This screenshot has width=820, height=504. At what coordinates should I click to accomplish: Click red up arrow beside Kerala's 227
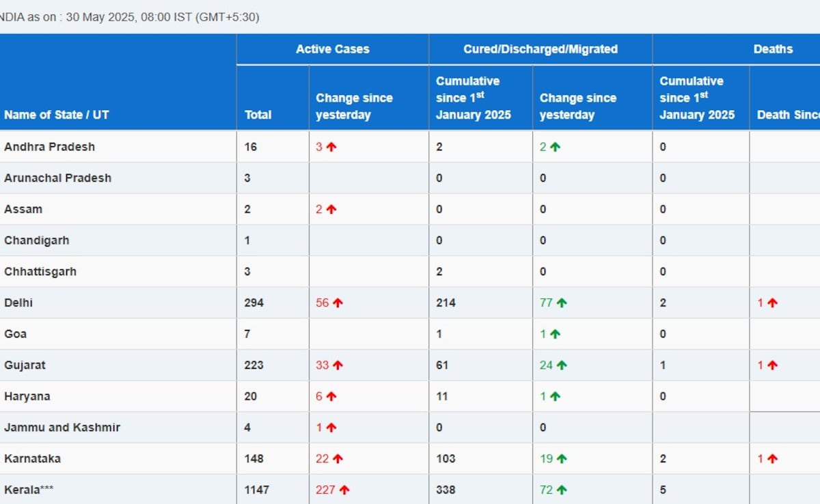coord(344,490)
